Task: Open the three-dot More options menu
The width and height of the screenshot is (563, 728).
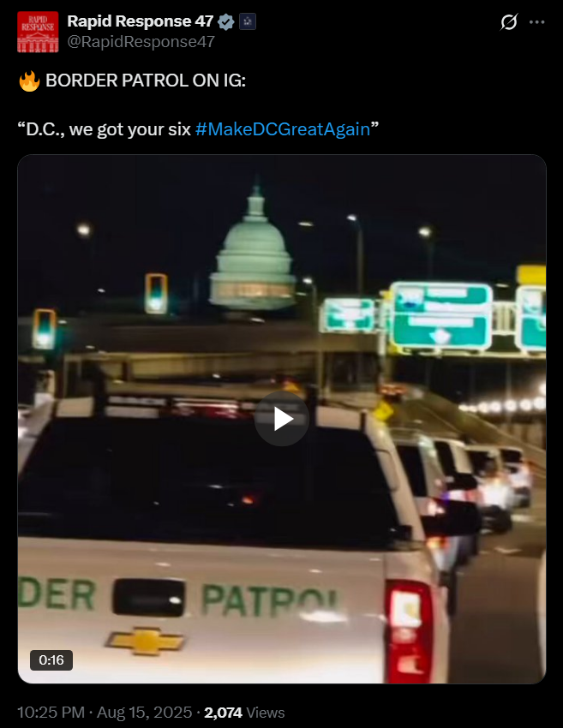Action: [537, 21]
